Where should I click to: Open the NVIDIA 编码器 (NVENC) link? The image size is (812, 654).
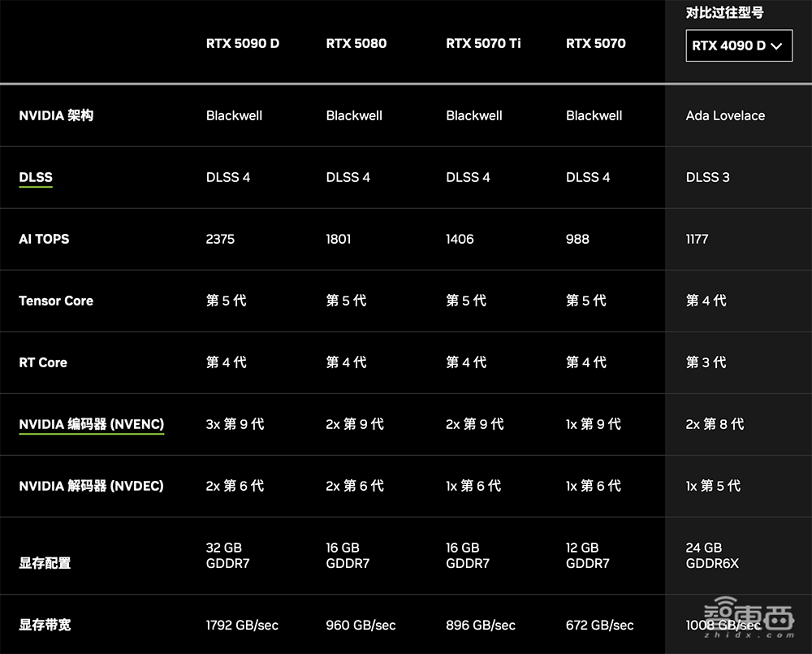point(91,424)
